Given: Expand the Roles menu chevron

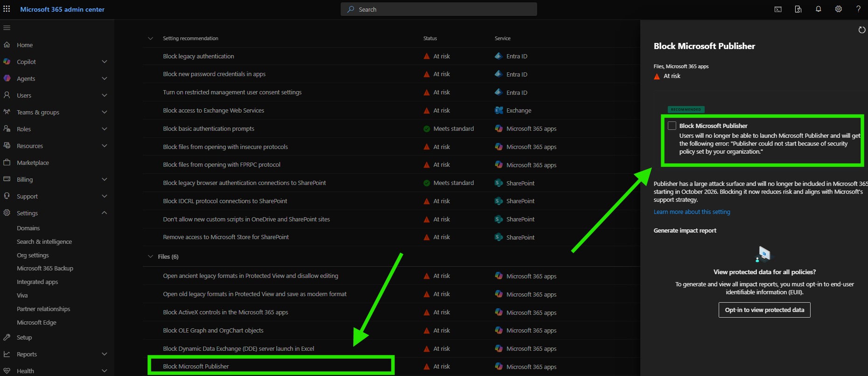Looking at the screenshot, I should tap(105, 129).
